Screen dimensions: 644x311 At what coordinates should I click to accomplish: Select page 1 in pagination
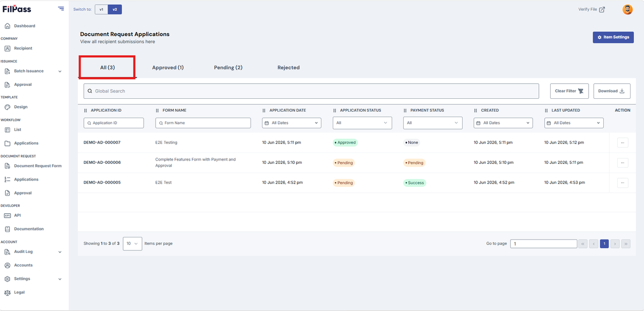604,244
